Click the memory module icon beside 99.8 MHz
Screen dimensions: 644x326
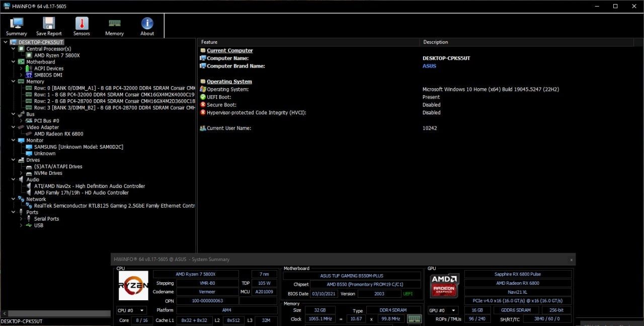coord(414,319)
